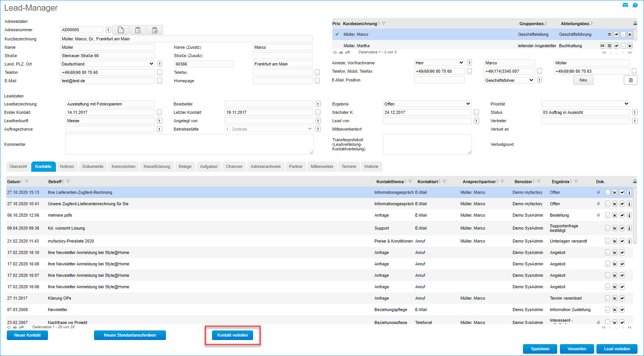The image size is (644, 356).
Task: Click the Speichern button
Action: (540, 349)
